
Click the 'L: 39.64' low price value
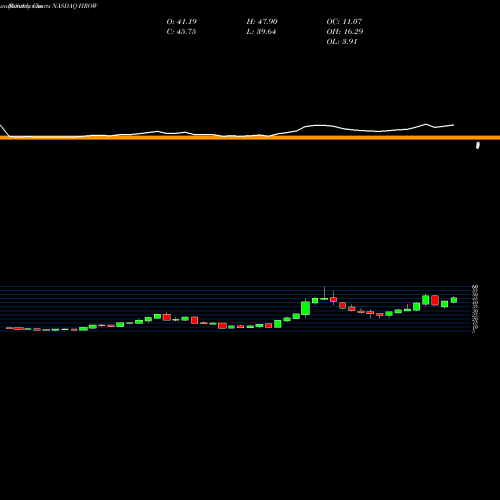(x=261, y=32)
